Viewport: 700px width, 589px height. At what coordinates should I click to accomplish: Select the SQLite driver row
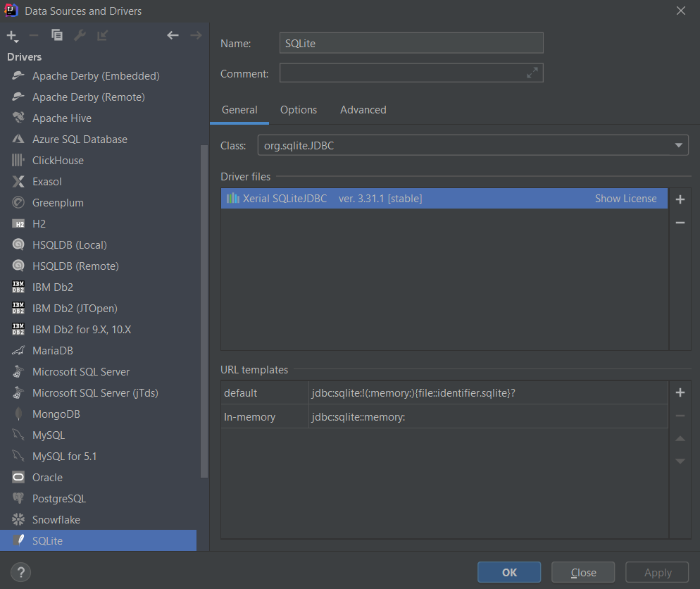98,540
